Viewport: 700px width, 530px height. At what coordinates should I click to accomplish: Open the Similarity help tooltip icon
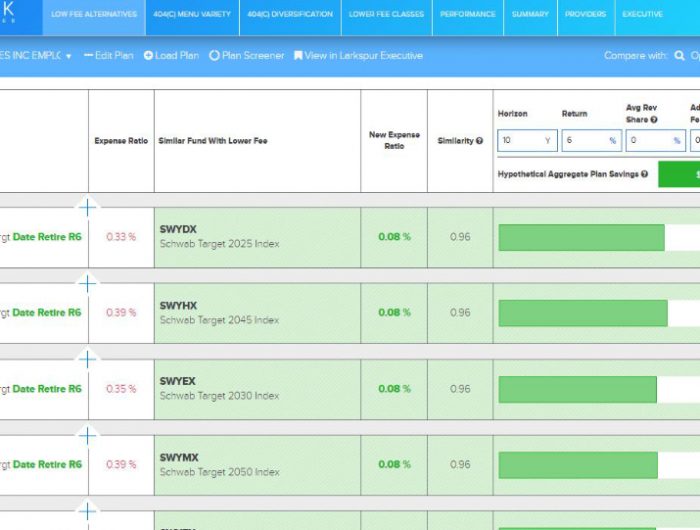click(480, 141)
